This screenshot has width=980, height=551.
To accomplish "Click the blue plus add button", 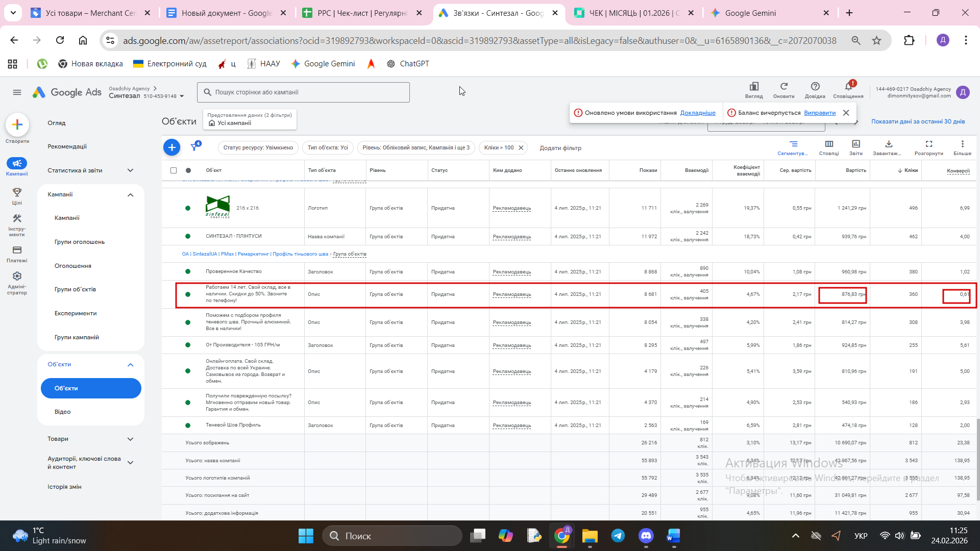I will click(x=171, y=147).
